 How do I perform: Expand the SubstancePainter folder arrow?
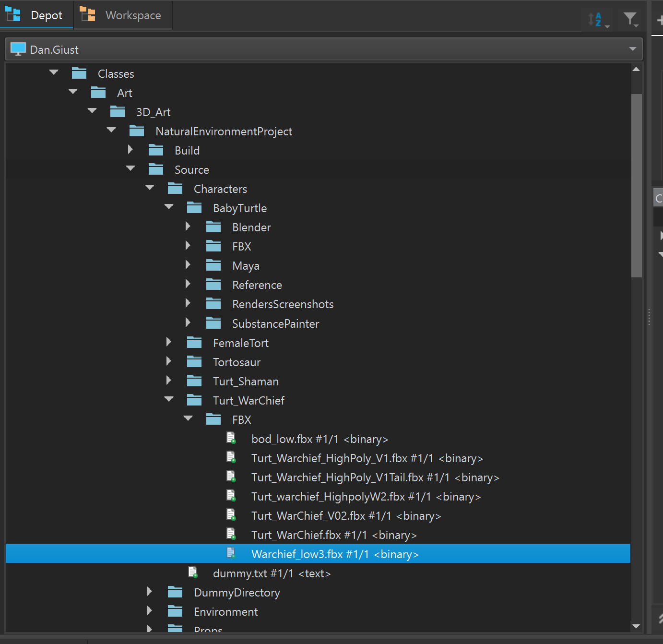(188, 323)
